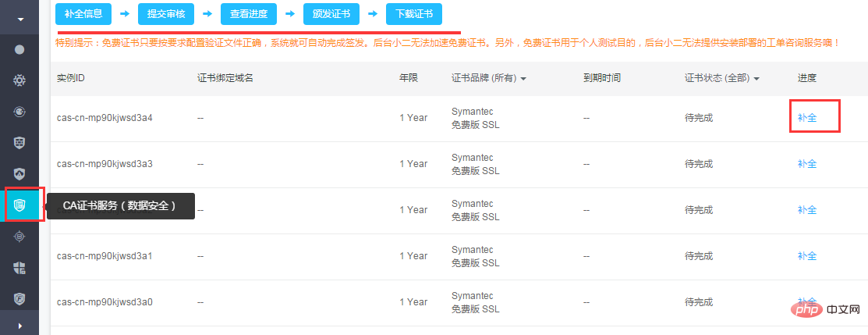
Task: Click the 补全信息 step button
Action: click(x=83, y=14)
